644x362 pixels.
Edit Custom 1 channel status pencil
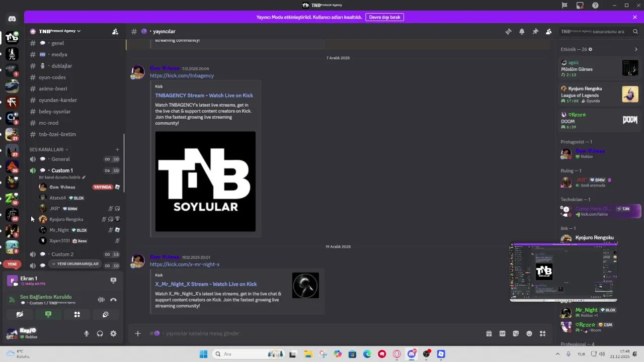point(84,177)
